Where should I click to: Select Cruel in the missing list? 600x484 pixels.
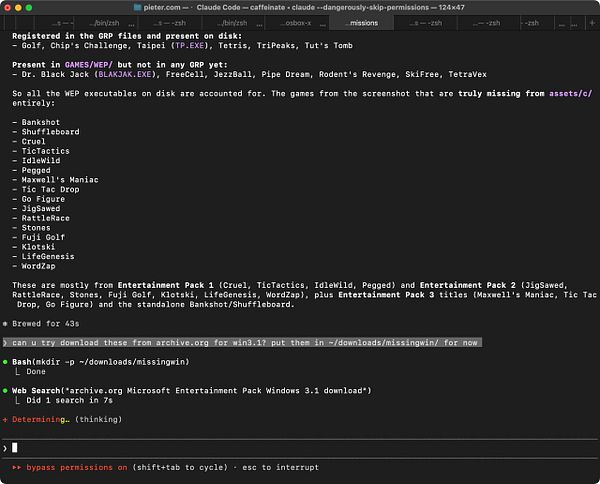(x=33, y=142)
